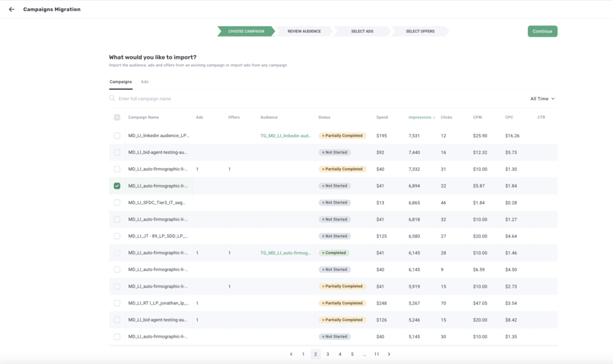613x364 pixels.
Task: Click the $47.05 CPM value
Action: (480, 303)
